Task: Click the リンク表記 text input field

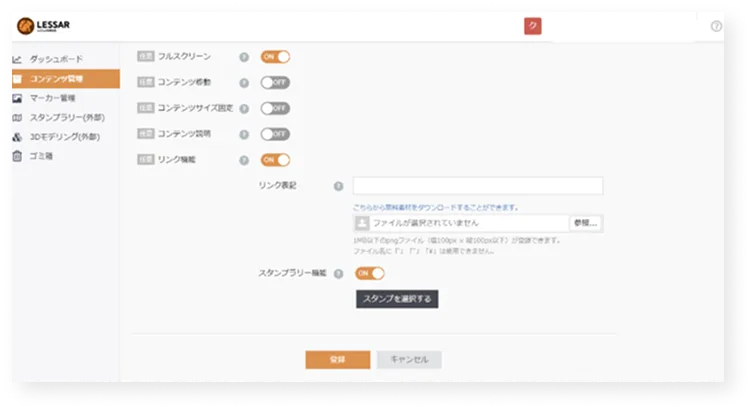Action: point(478,186)
